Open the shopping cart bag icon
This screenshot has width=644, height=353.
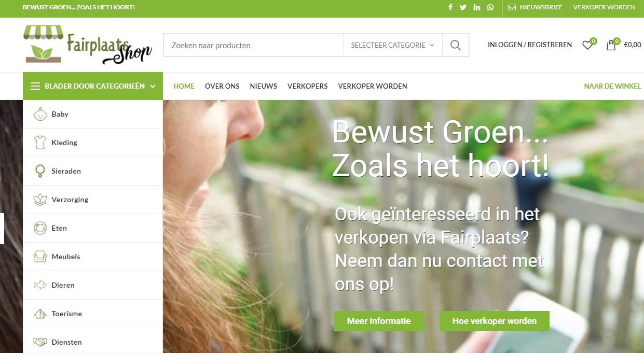pos(611,45)
